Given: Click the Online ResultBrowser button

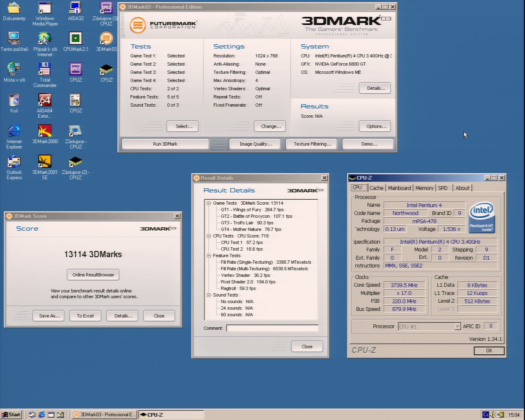Looking at the screenshot, I should pyautogui.click(x=93, y=275).
